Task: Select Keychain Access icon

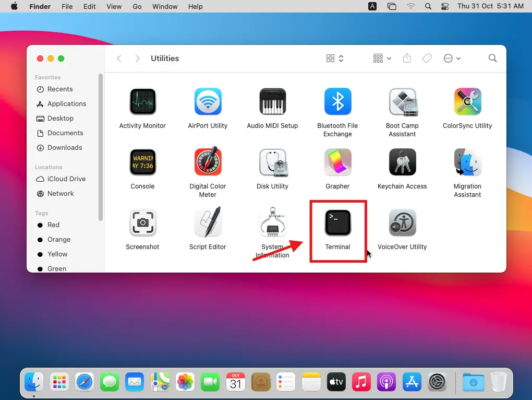Action: coord(403,162)
